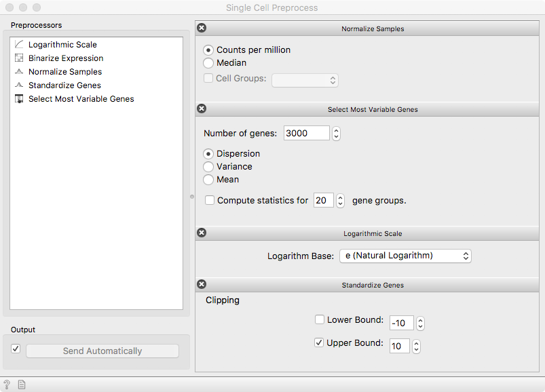
Task: Click the Logarithmic Scale list icon
Action: [x=19, y=45]
